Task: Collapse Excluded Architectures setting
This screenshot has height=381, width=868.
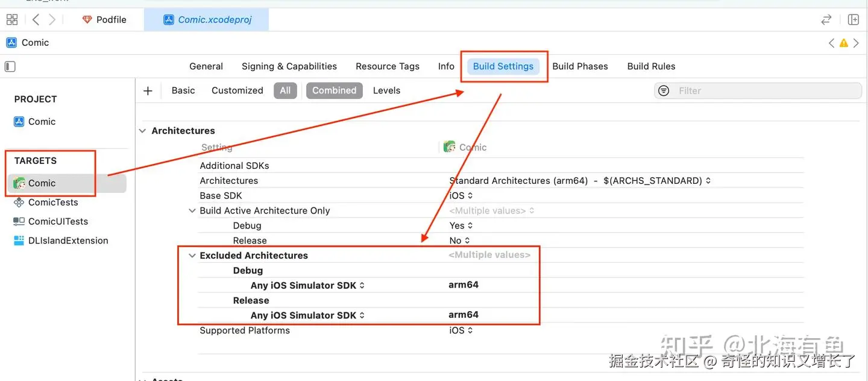Action: [192, 256]
